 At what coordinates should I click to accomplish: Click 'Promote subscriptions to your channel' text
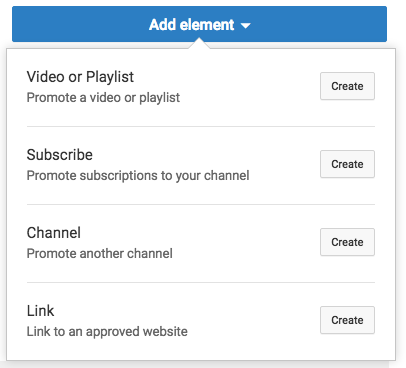(x=138, y=176)
